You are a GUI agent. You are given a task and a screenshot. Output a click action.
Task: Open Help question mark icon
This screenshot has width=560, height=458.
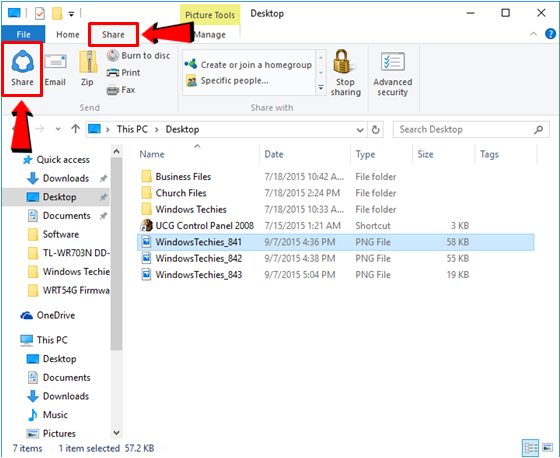coord(550,34)
